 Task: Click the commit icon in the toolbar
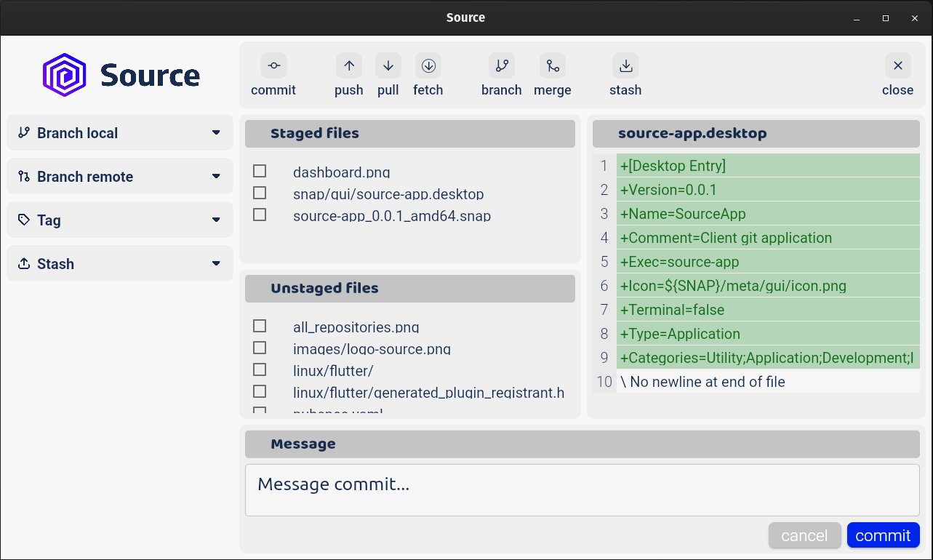(273, 65)
